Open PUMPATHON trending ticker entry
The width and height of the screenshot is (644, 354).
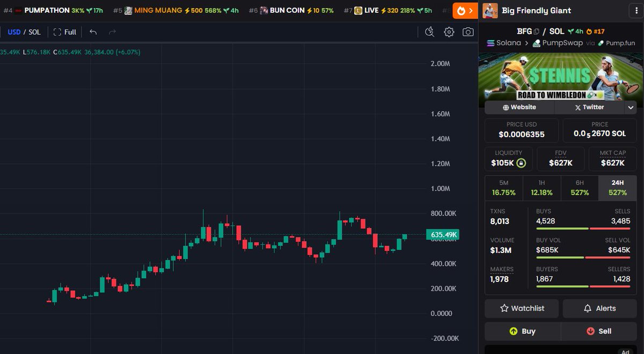point(53,11)
